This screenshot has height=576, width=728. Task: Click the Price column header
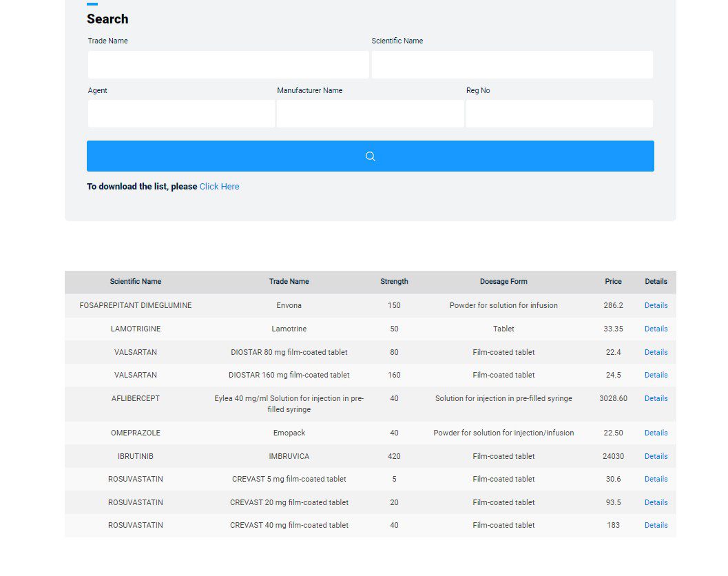point(613,281)
